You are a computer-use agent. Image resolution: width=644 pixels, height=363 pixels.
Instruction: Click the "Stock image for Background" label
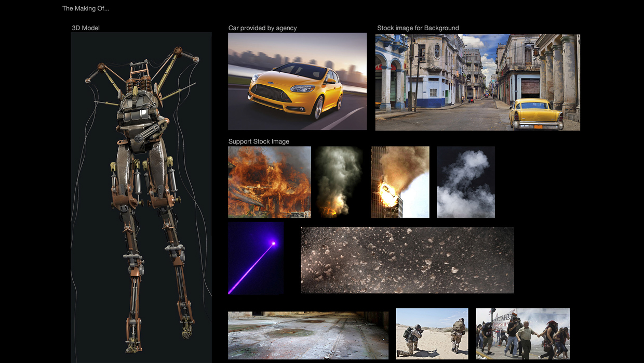click(418, 28)
